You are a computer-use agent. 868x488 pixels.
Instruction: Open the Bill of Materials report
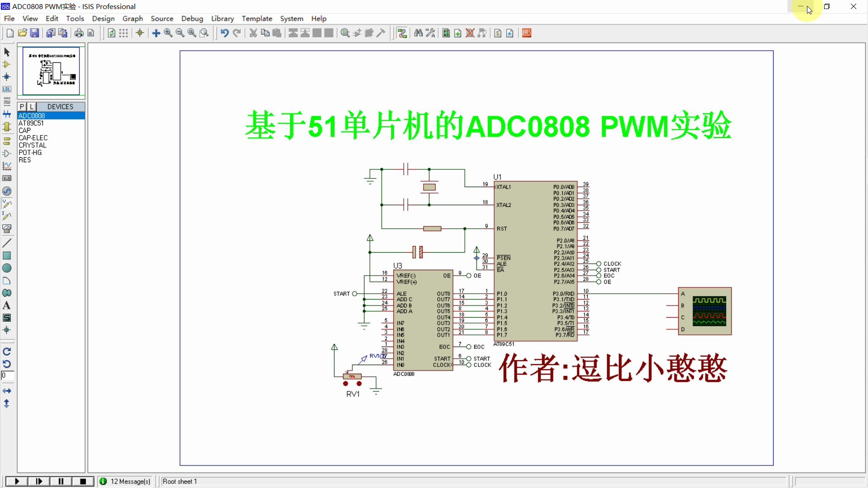coord(498,33)
